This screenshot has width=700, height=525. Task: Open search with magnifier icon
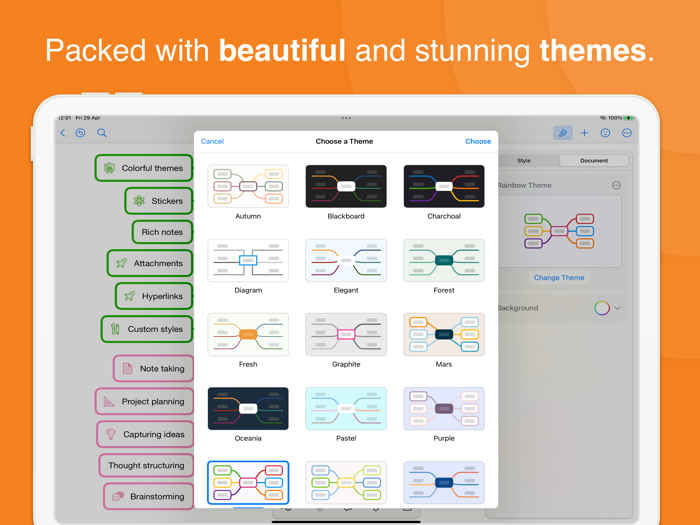pos(102,133)
